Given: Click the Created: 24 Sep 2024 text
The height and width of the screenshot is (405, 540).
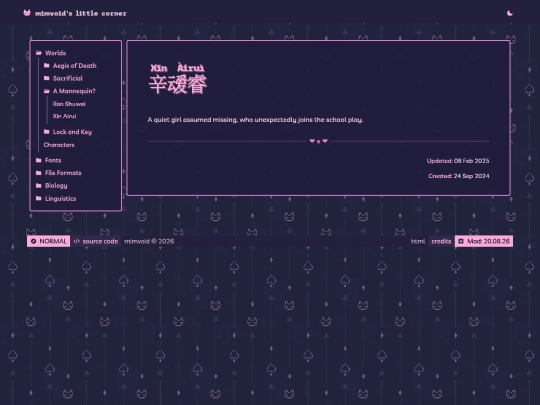Looking at the screenshot, I should click(459, 176).
